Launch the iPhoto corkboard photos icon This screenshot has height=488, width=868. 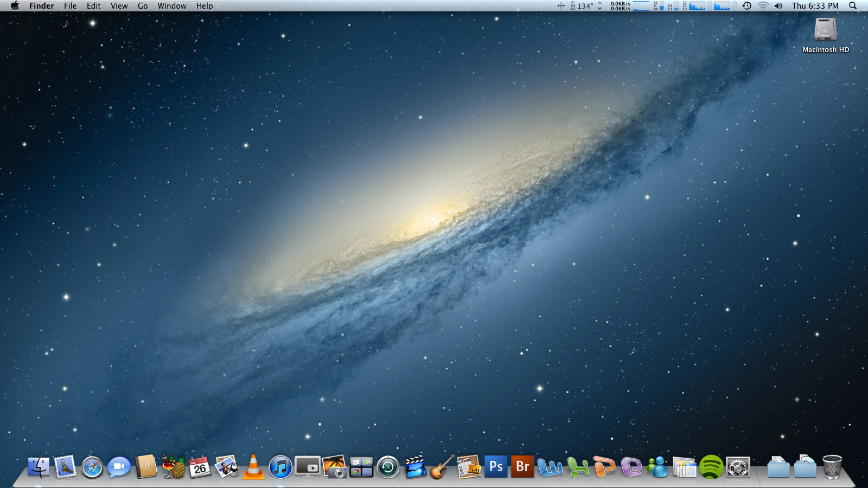coord(469,467)
